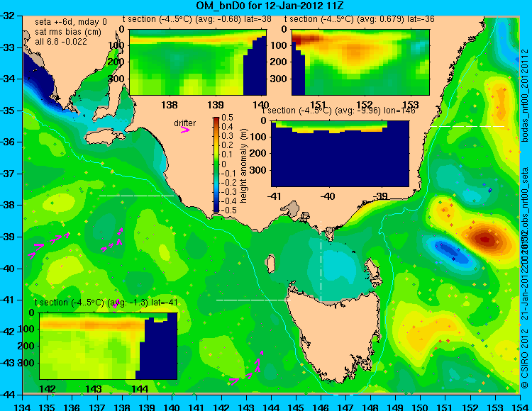Click the height anomaly color bar
Viewport: 532px width, 411px height.
[x=216, y=164]
